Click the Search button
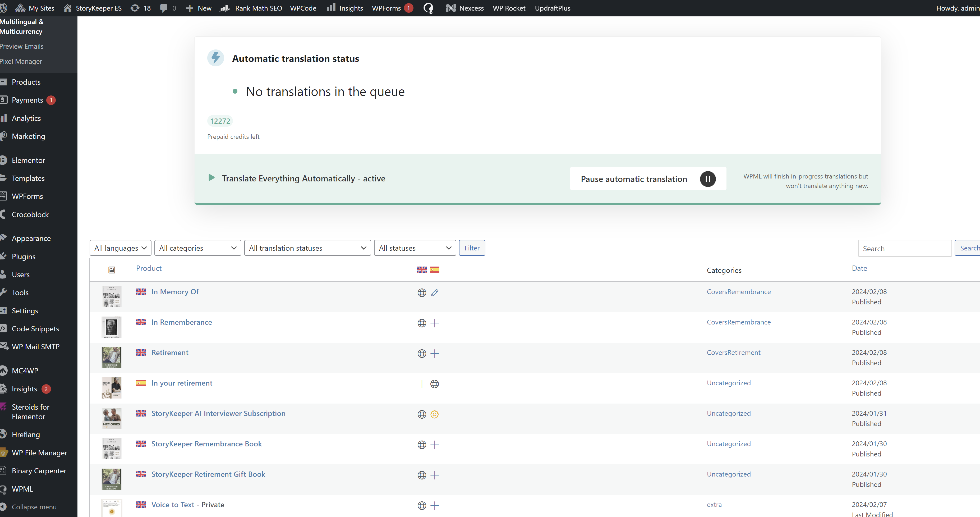This screenshot has width=980, height=517. (968, 248)
